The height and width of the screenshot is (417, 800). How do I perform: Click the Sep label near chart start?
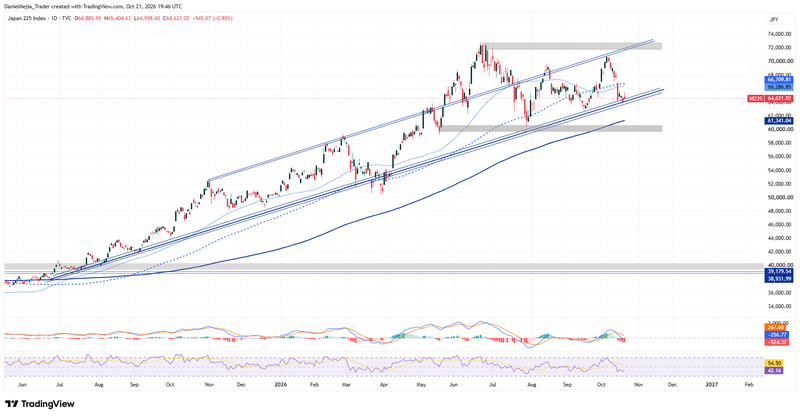pyautogui.click(x=134, y=384)
